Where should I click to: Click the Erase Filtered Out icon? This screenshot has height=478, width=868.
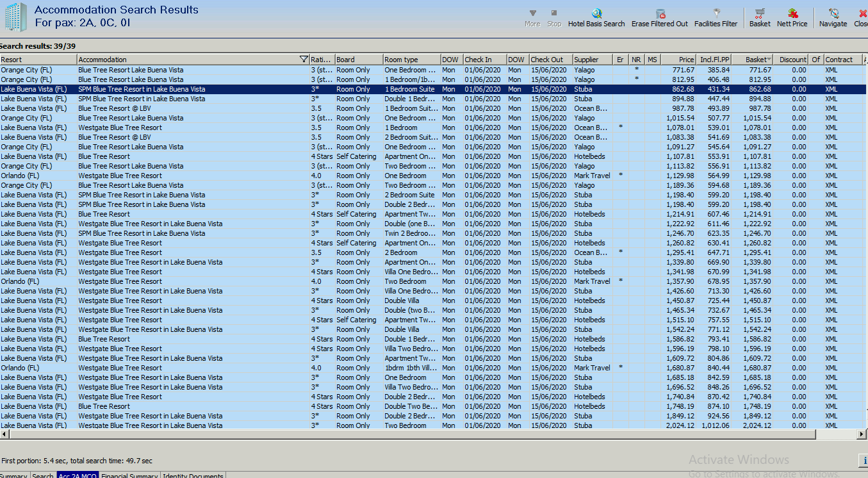[659, 13]
